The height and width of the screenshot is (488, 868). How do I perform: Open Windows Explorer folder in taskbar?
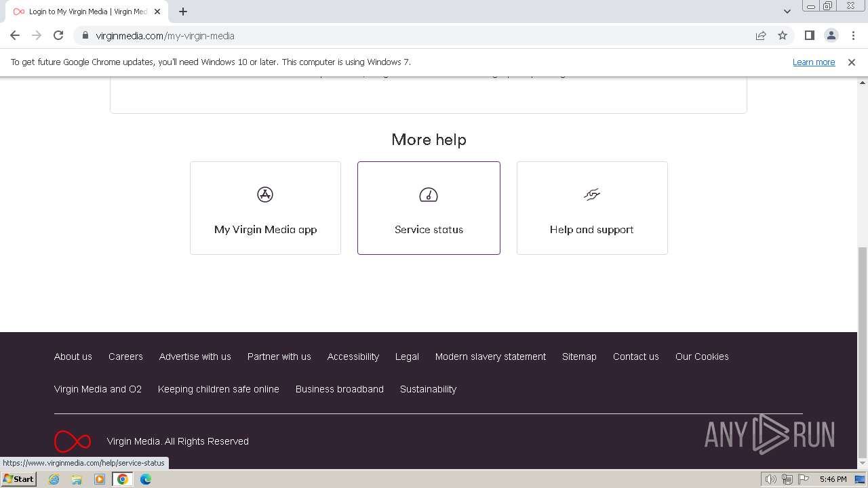77,479
